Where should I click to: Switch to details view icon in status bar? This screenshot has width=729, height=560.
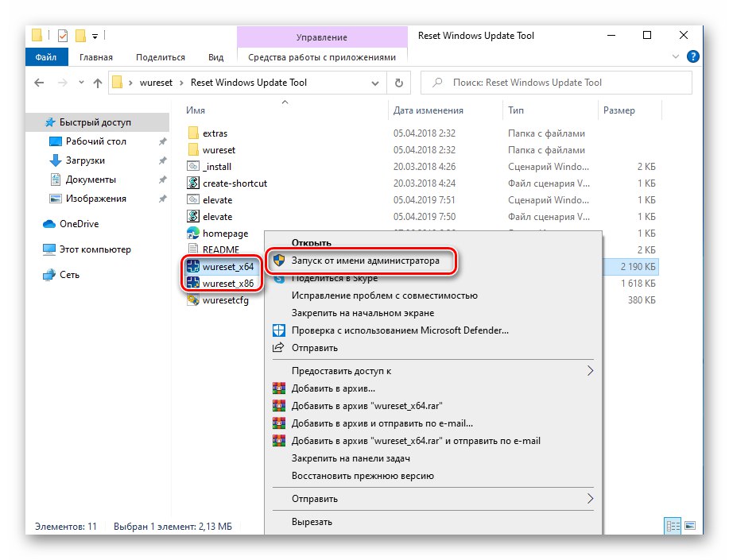pyautogui.click(x=673, y=526)
